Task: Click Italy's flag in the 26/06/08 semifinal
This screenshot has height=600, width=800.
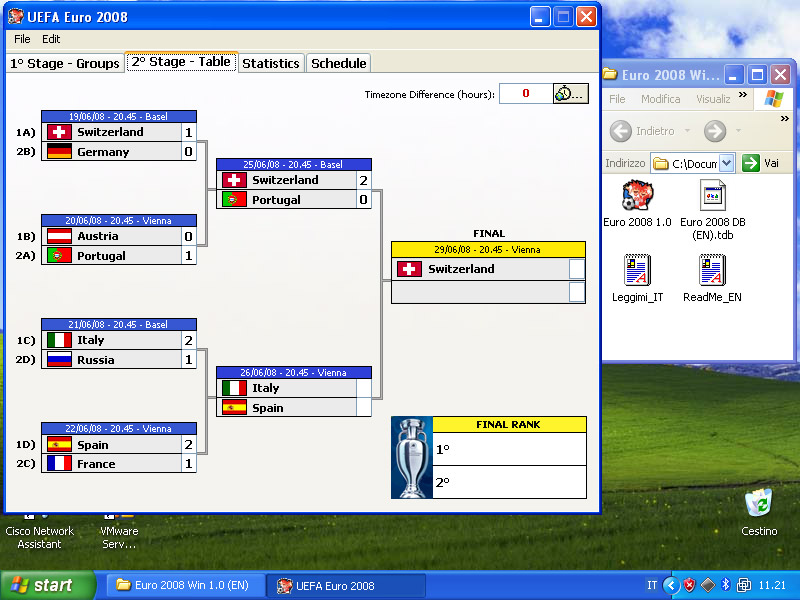Action: click(234, 388)
